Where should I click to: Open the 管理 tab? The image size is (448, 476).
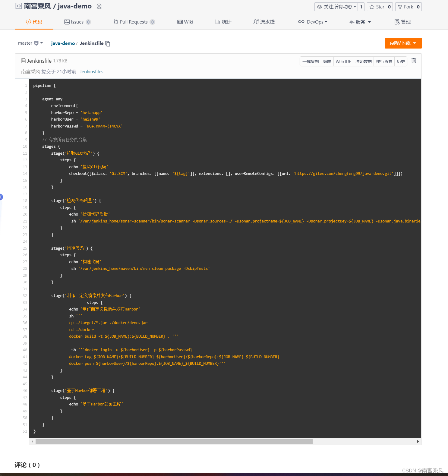pos(402,22)
